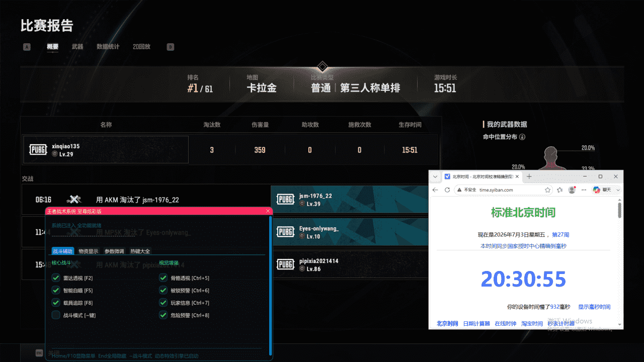Viewport: 644px width, 362px height.
Task: Bookmark the page with the star icon
Action: click(x=547, y=190)
